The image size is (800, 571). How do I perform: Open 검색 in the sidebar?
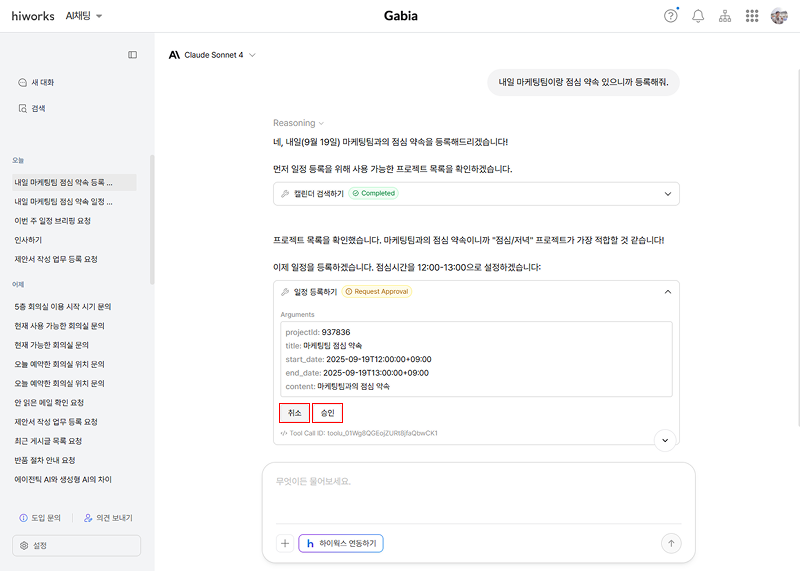point(38,108)
